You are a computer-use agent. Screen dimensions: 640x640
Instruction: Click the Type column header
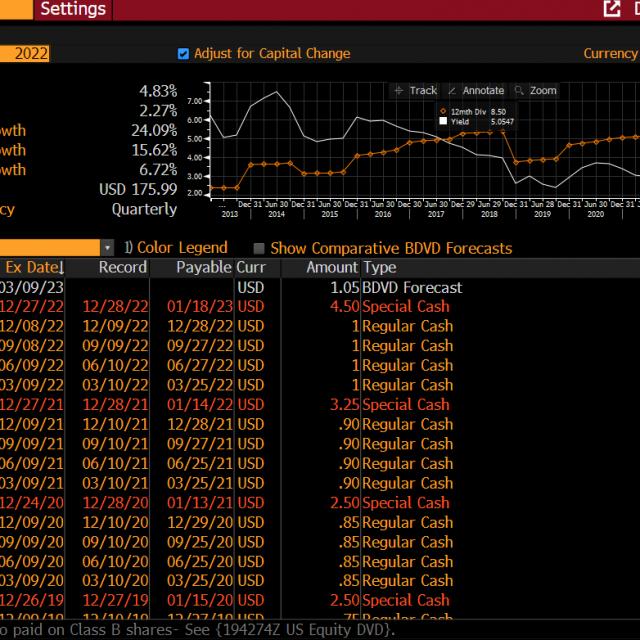point(380,267)
